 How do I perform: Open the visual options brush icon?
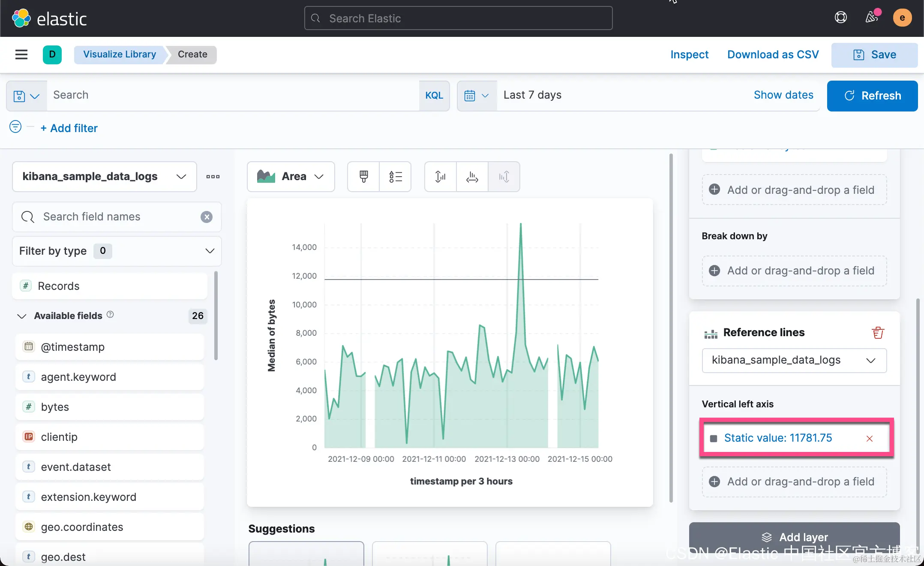[x=363, y=176]
